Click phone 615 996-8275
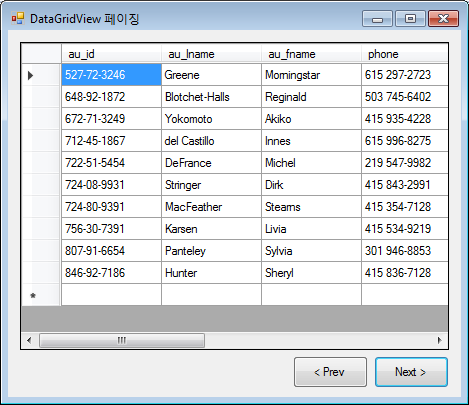This screenshot has width=469, height=405. pos(405,141)
